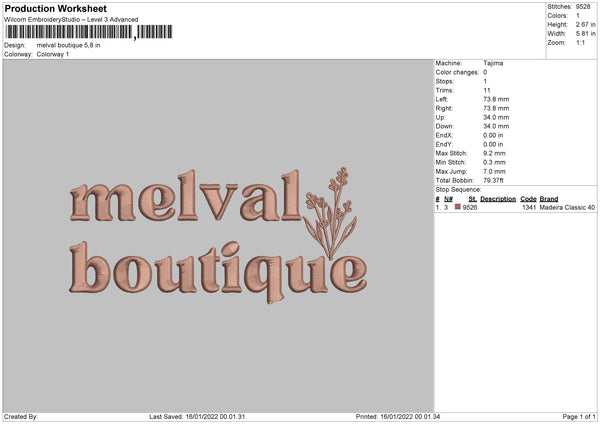Click the Color changes value
600x424 pixels.
pos(485,72)
